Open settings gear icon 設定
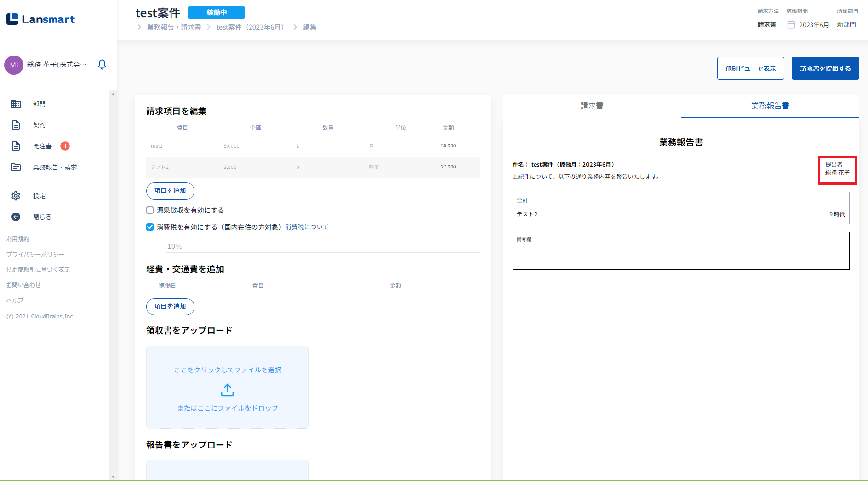 pyautogui.click(x=16, y=196)
